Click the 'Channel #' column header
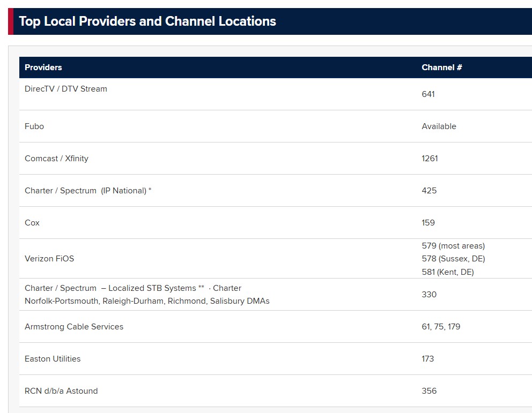 click(442, 67)
